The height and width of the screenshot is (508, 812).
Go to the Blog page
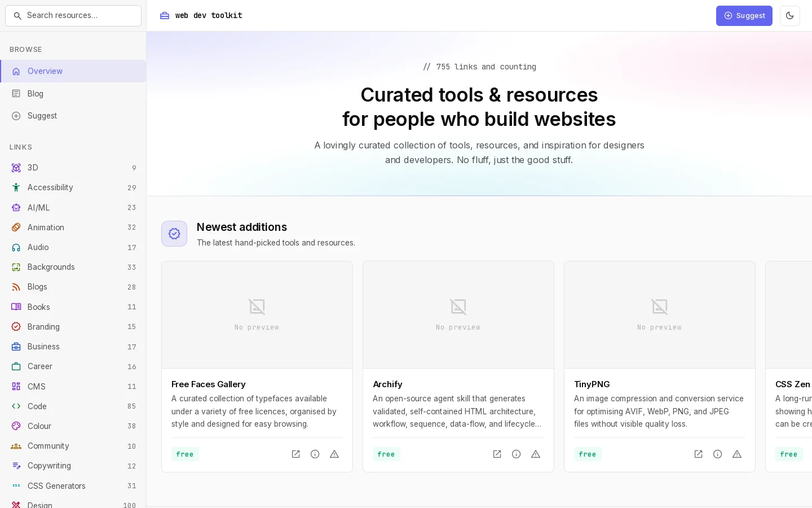73,94
